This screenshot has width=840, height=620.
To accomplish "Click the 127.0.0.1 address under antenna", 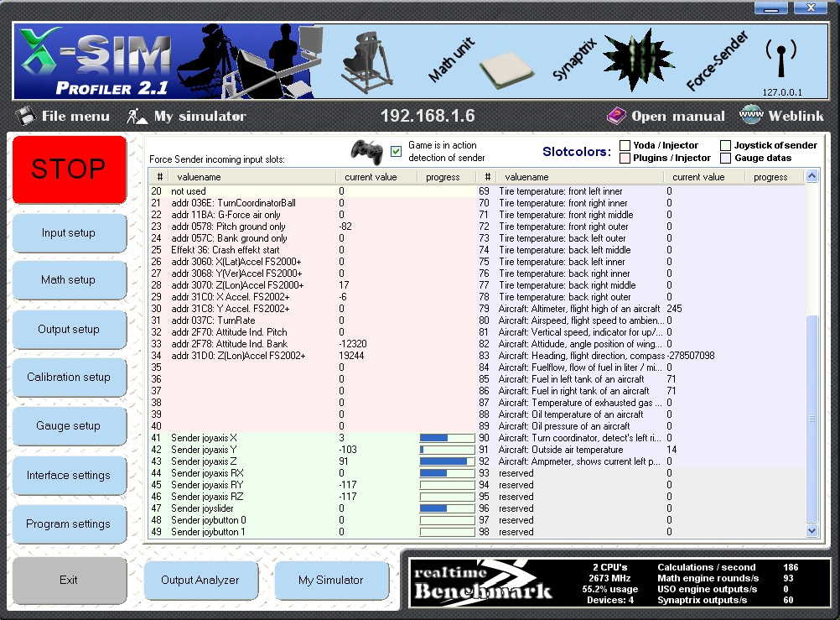I will pos(782,92).
